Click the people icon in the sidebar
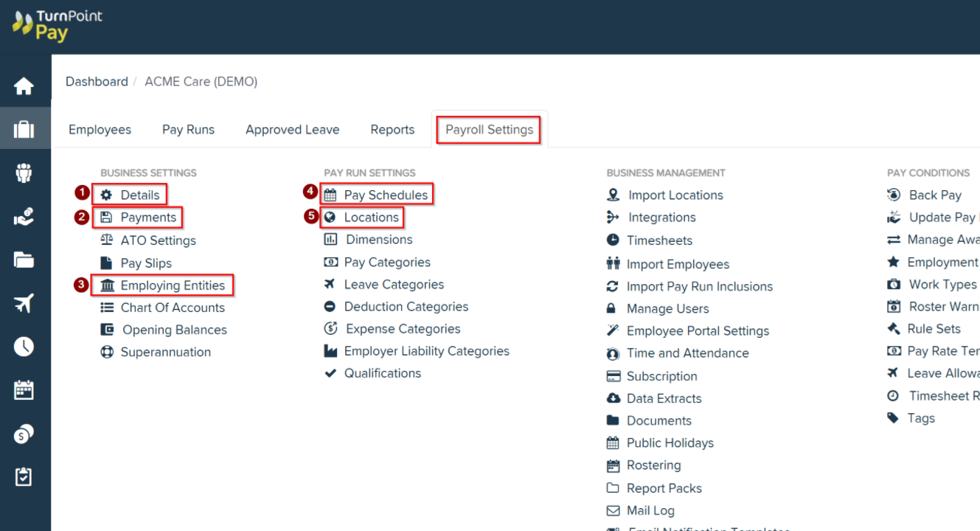This screenshot has height=531, width=980. 24,173
